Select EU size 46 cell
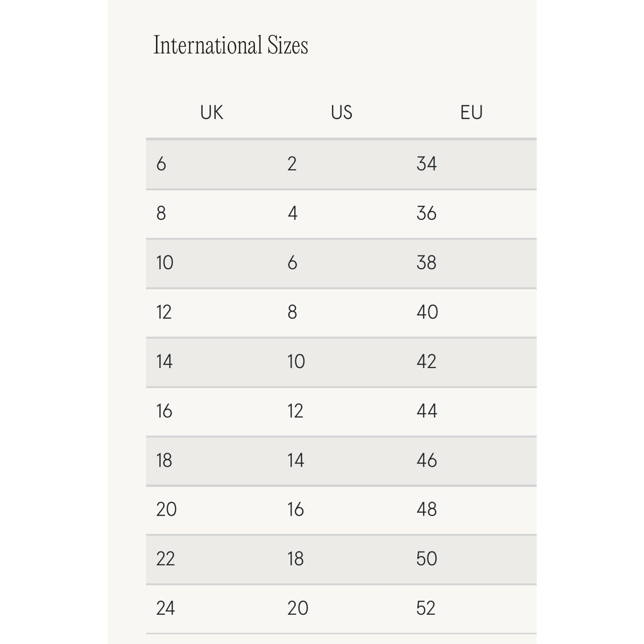Screen dimensions: 644x644 pyautogui.click(x=427, y=460)
